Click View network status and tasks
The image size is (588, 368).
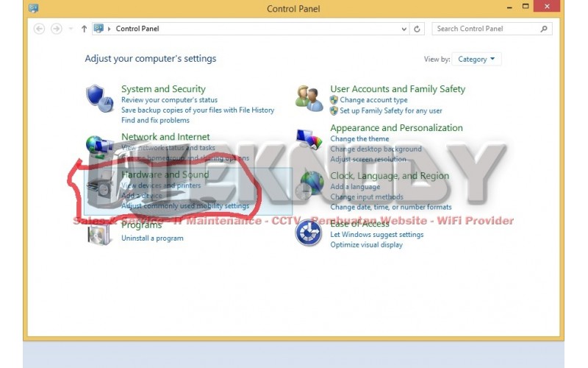point(168,148)
